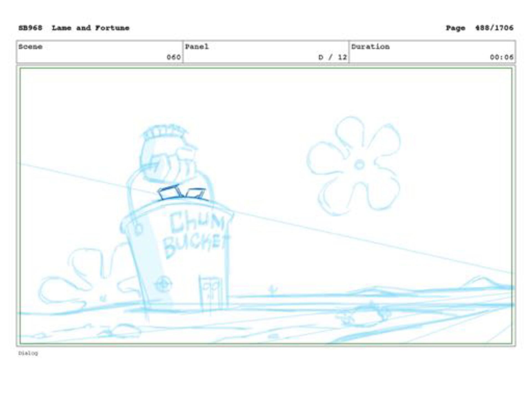Click the panel value D / 12

click(332, 57)
